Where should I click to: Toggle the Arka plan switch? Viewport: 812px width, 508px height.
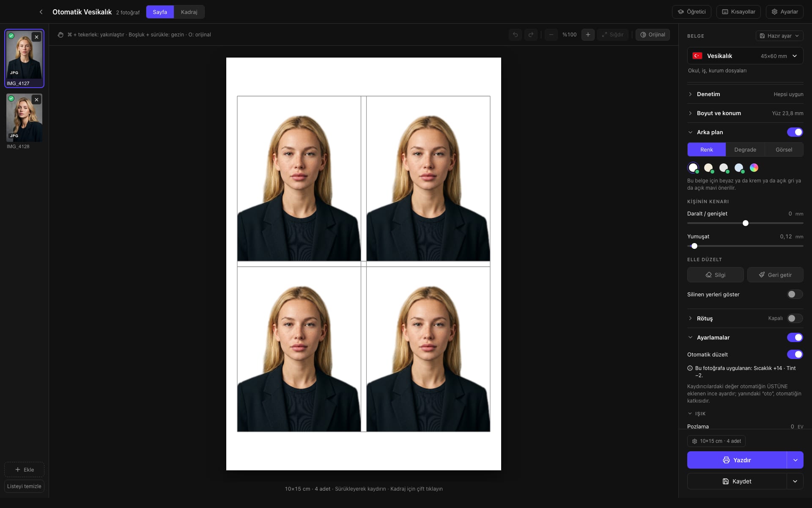coord(795,132)
